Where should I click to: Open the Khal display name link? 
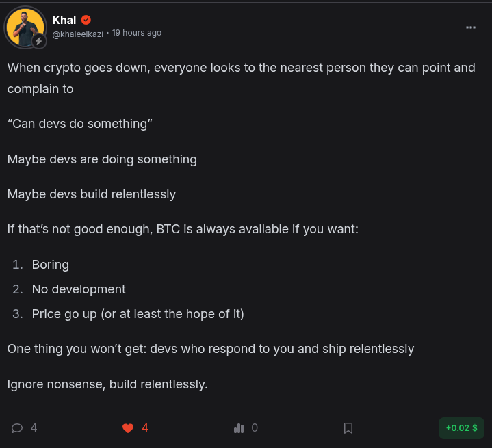click(64, 20)
